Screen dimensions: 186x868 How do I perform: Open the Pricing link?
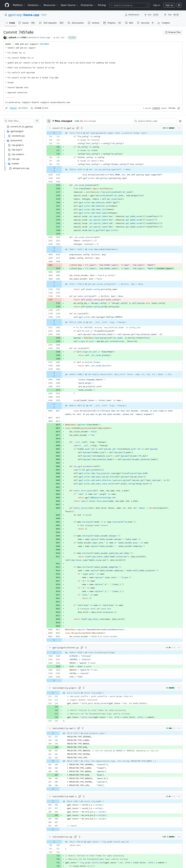coord(102,5)
